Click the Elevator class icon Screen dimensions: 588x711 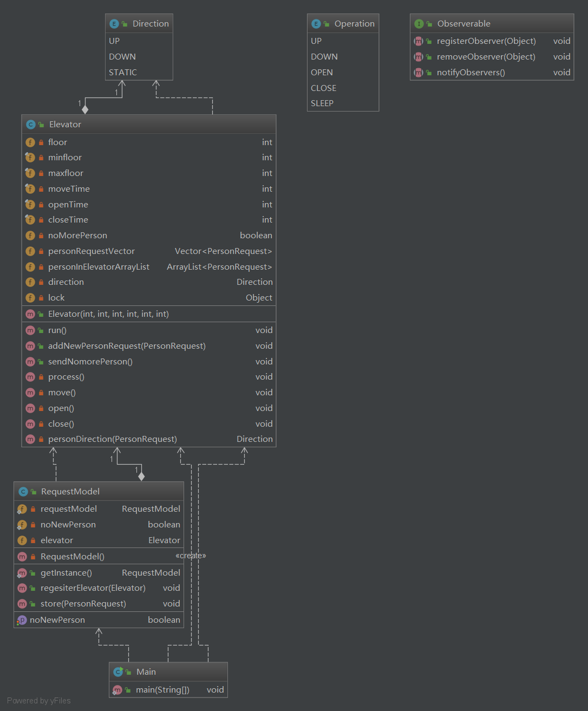31,125
